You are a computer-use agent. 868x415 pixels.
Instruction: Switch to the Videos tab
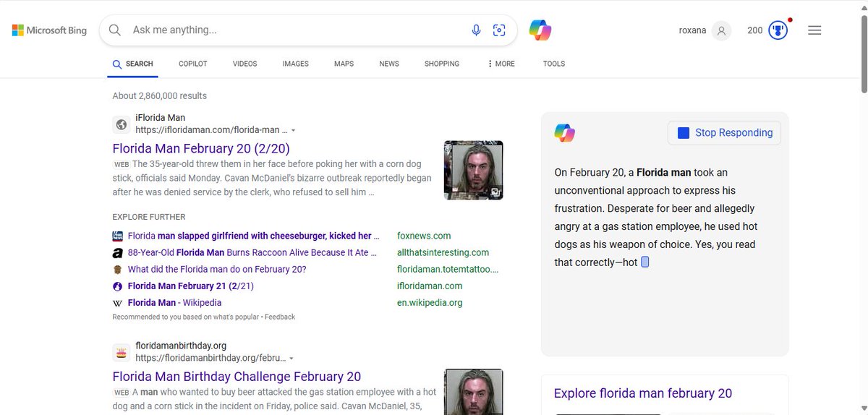pyautogui.click(x=245, y=64)
